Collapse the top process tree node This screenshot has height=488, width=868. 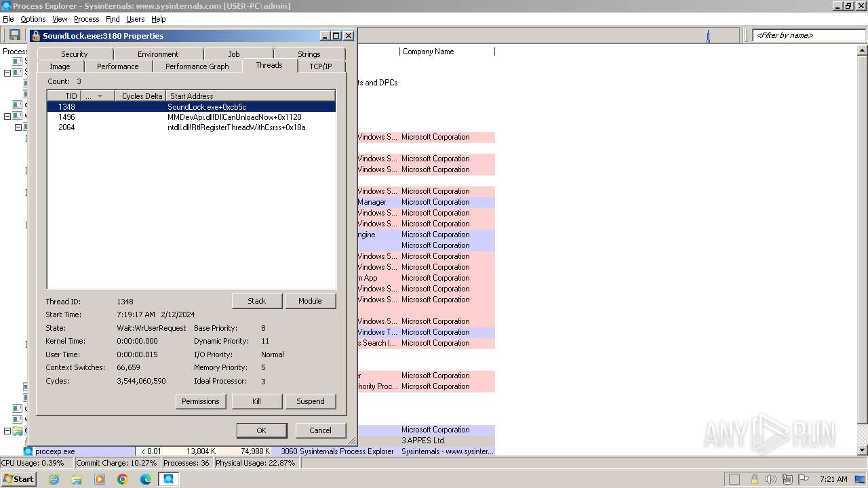coord(7,73)
